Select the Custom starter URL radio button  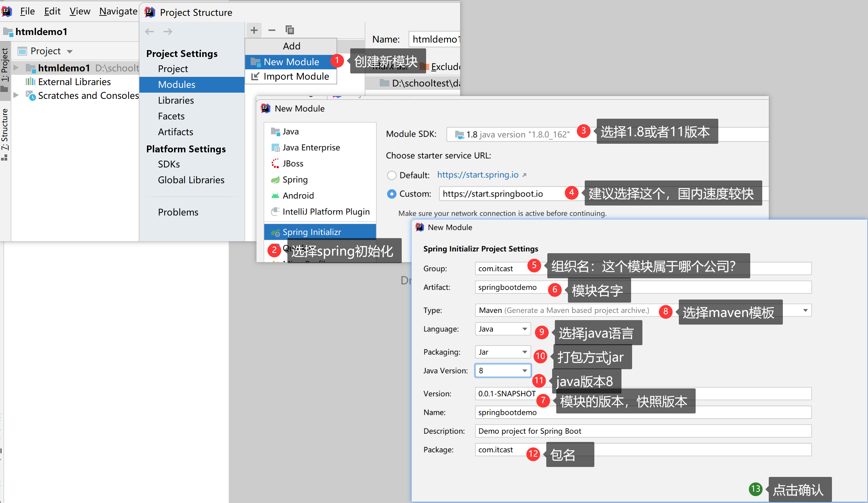coord(392,194)
